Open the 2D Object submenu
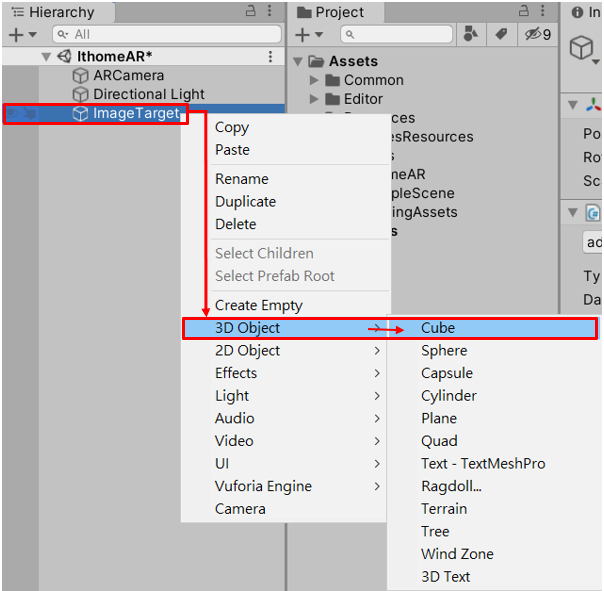Screen dimensions: 604x591 [x=284, y=351]
